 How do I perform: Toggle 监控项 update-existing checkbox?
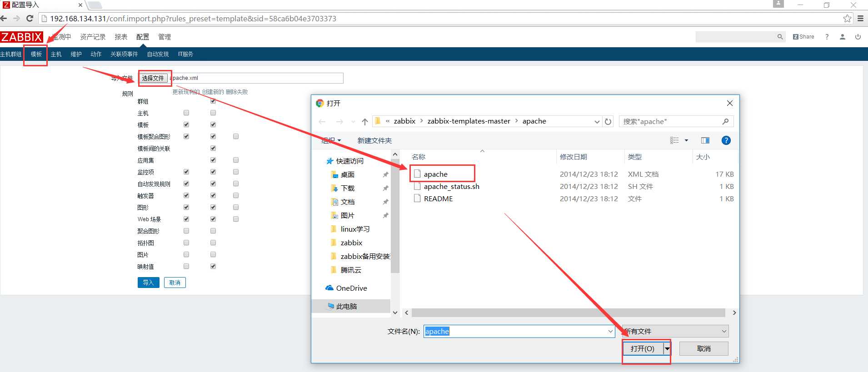pyautogui.click(x=186, y=172)
